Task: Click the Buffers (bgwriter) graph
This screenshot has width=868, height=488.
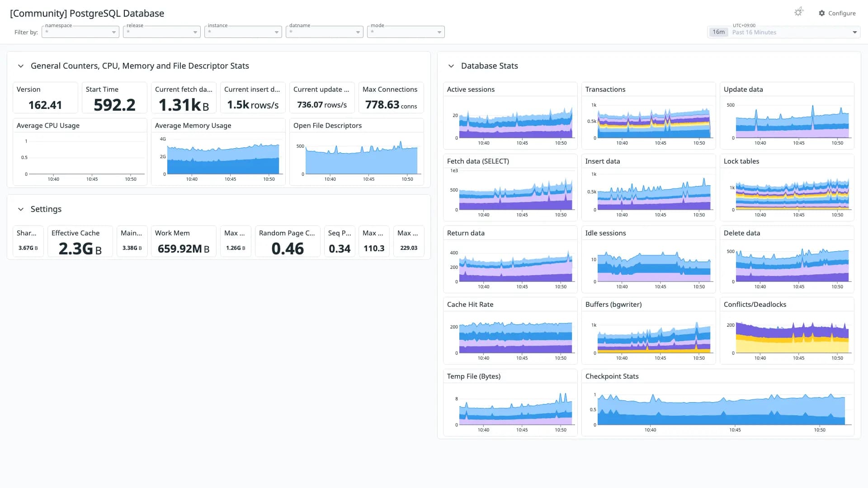Action: tap(649, 337)
